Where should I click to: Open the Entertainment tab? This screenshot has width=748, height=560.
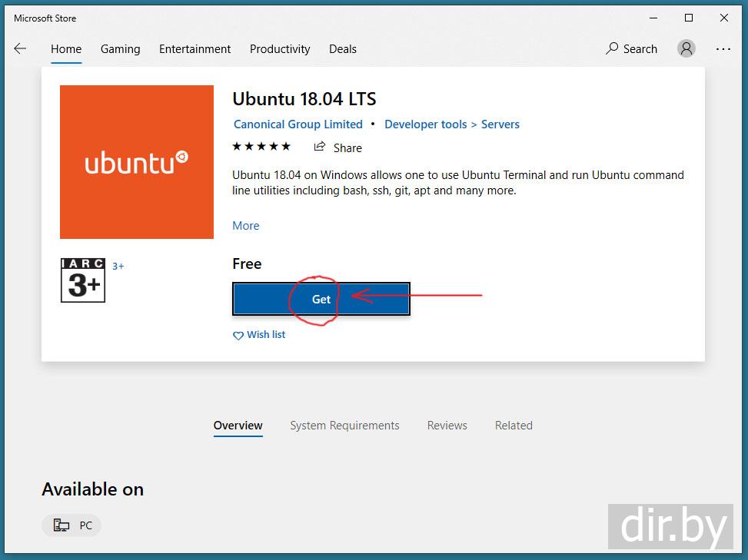click(194, 48)
